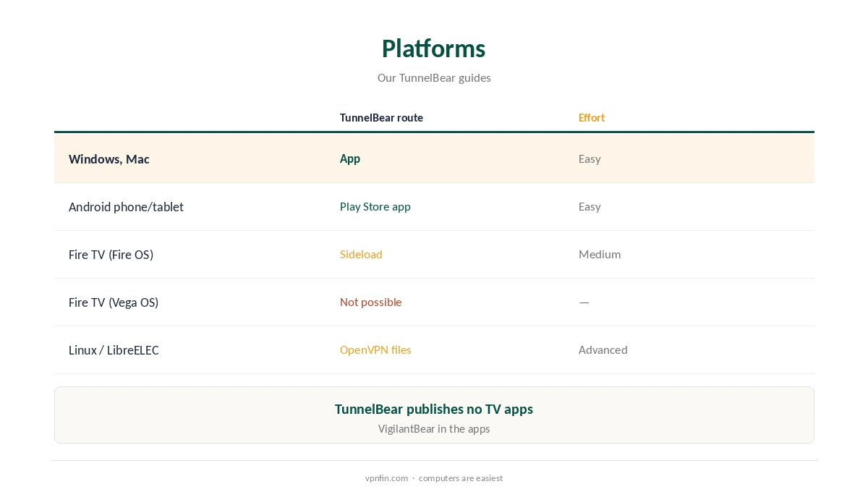Click the Platforms heading
The image size is (868, 492).
[433, 48]
